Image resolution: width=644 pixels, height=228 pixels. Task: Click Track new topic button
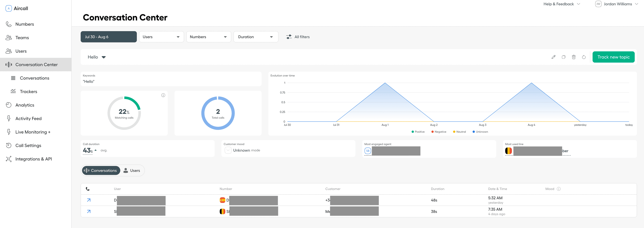click(x=613, y=57)
